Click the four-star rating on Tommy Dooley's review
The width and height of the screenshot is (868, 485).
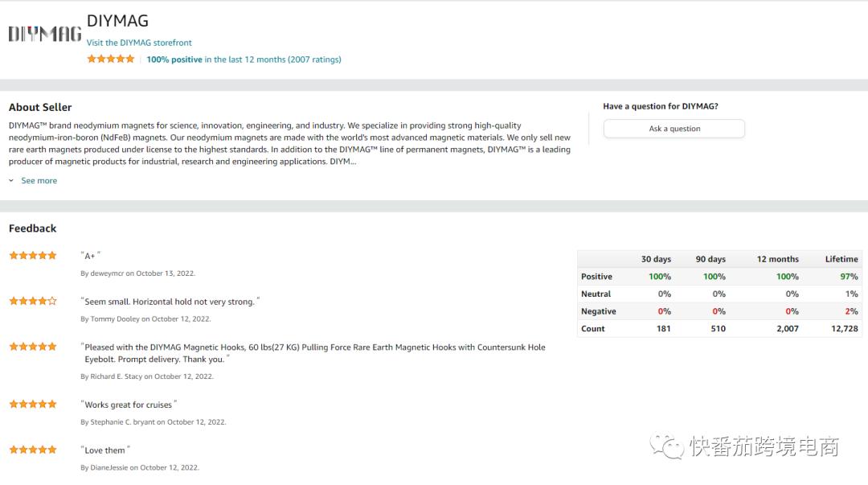(33, 301)
